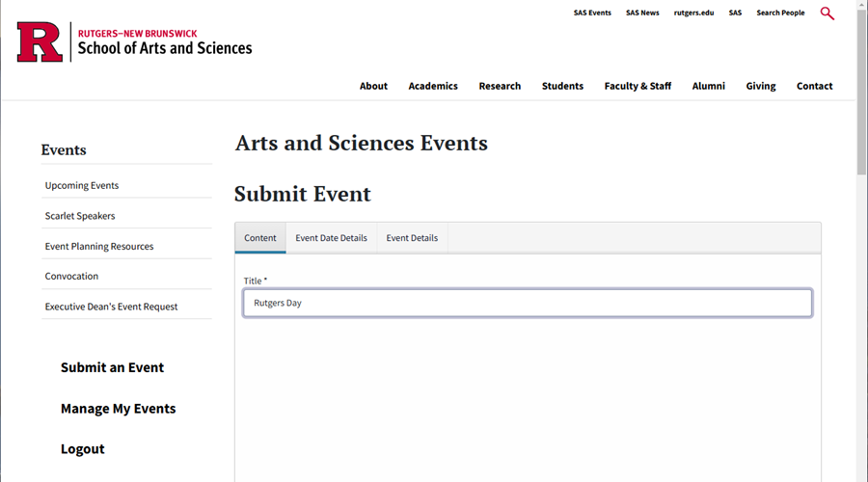Open the Research menu
868x482 pixels.
pyautogui.click(x=500, y=86)
